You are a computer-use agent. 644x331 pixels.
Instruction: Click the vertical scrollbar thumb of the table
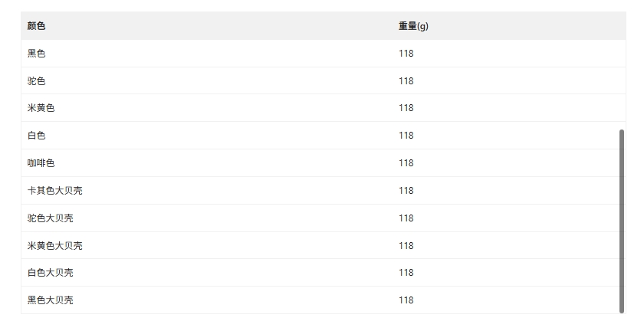coord(622,221)
